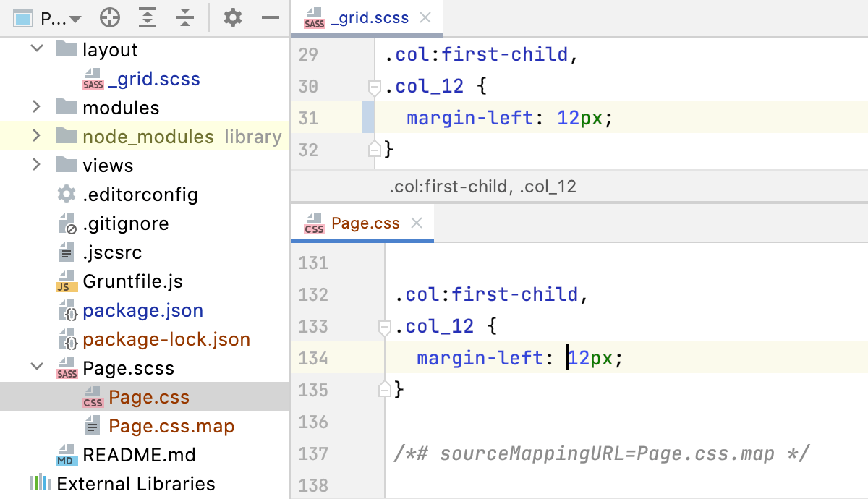
Task: Select Page.css.map in the project tree
Action: [x=171, y=426]
